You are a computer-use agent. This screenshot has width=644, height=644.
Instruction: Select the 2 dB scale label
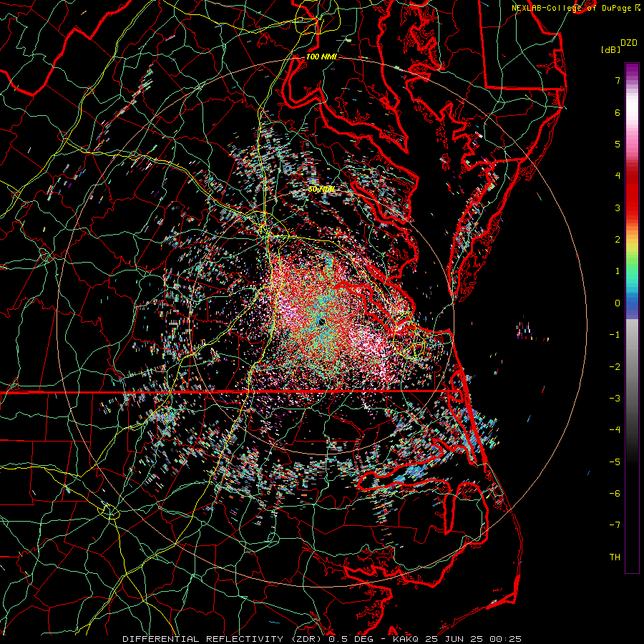click(x=618, y=240)
